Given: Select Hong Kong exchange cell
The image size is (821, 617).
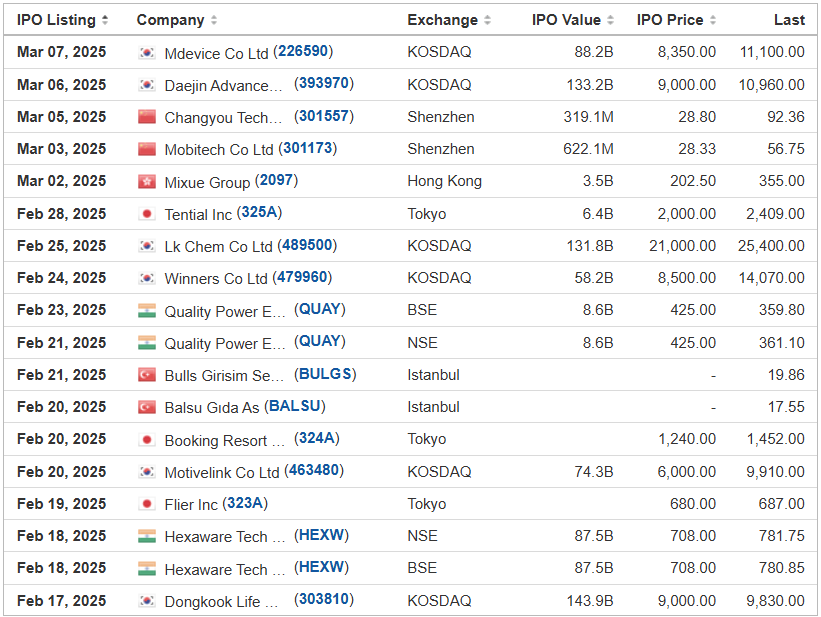Looking at the screenshot, I should [x=445, y=182].
